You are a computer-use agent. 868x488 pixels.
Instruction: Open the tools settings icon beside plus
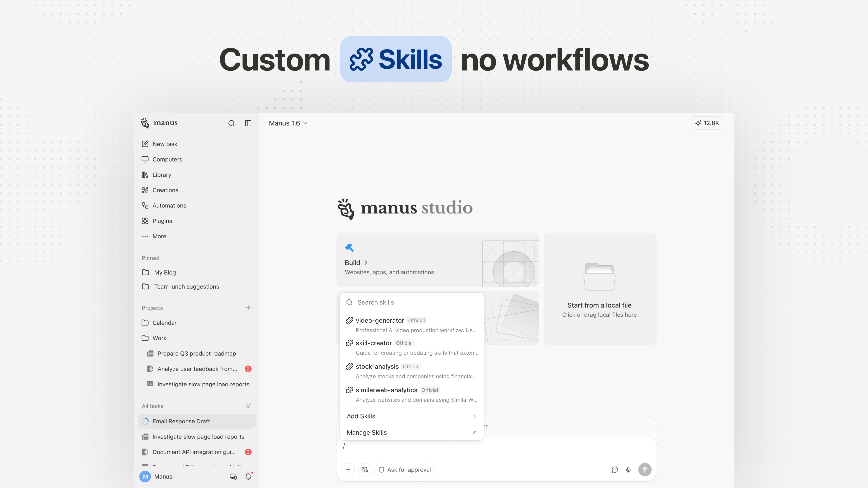tap(365, 470)
